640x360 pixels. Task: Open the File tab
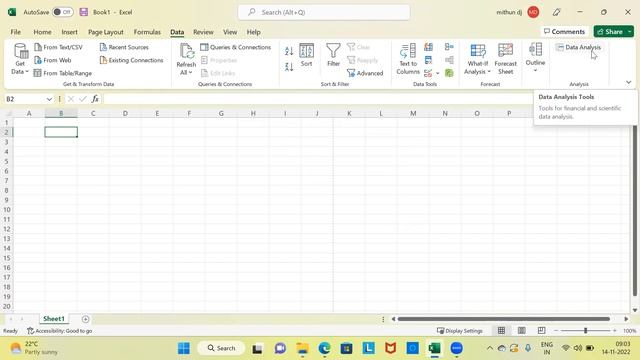(x=16, y=32)
